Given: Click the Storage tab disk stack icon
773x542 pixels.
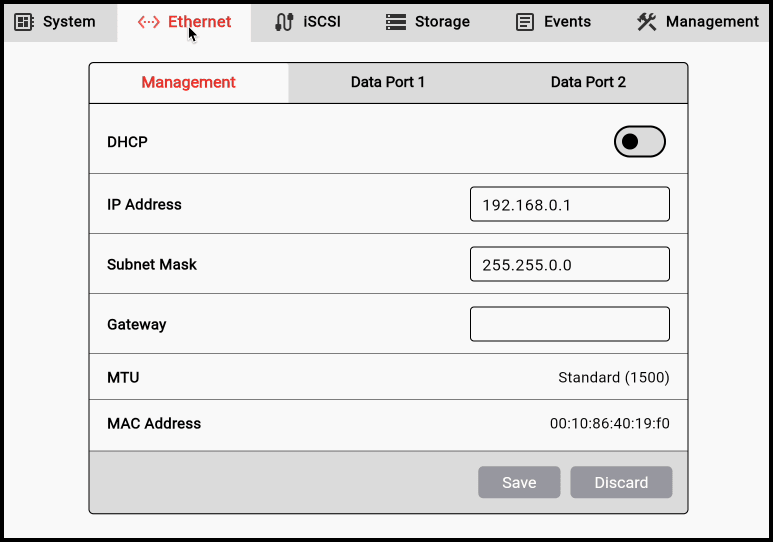Looking at the screenshot, I should point(396,21).
